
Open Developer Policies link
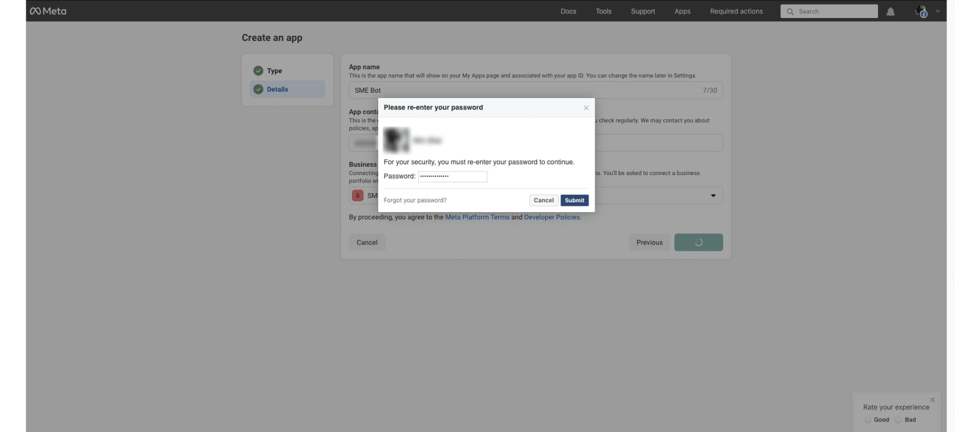(x=552, y=217)
